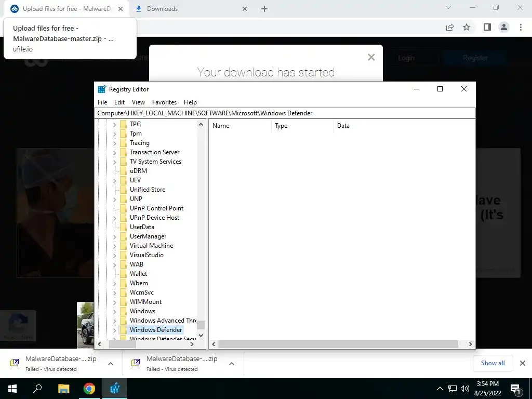Expand the TPG registry key
The width and height of the screenshot is (532, 399).
[114, 125]
